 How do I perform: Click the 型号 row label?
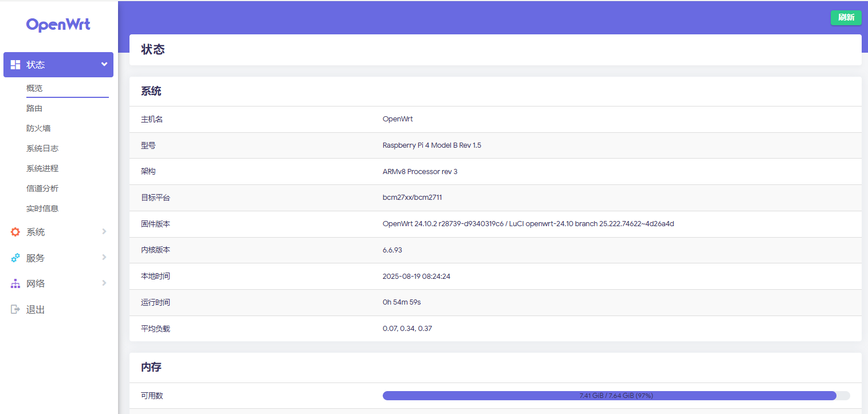tap(148, 145)
